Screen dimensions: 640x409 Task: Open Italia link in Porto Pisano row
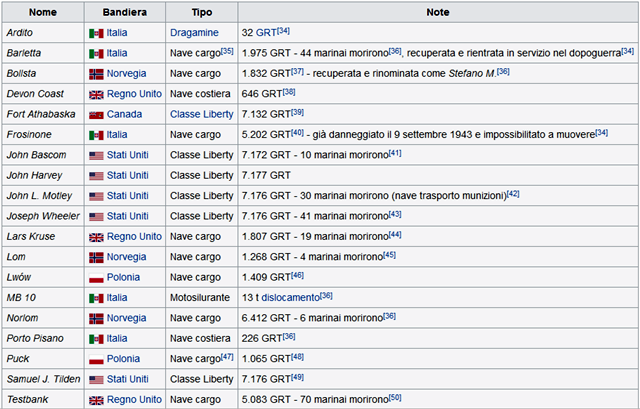(117, 338)
